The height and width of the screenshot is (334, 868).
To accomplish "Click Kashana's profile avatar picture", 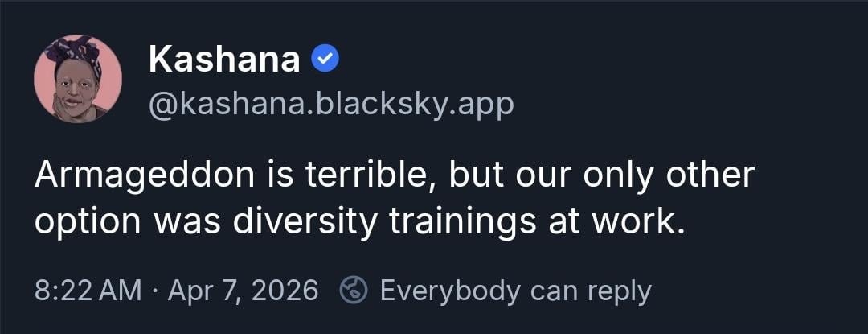I will (78, 79).
